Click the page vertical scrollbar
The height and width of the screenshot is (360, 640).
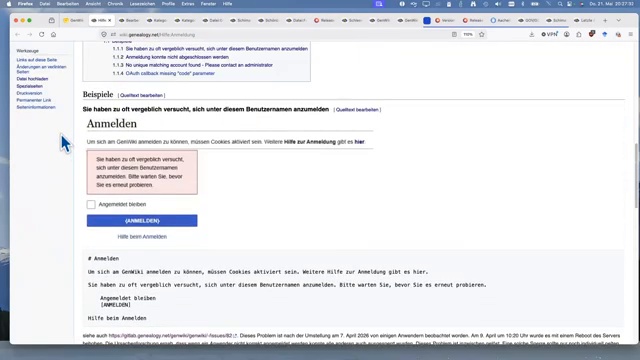pyautogui.click(x=636, y=176)
